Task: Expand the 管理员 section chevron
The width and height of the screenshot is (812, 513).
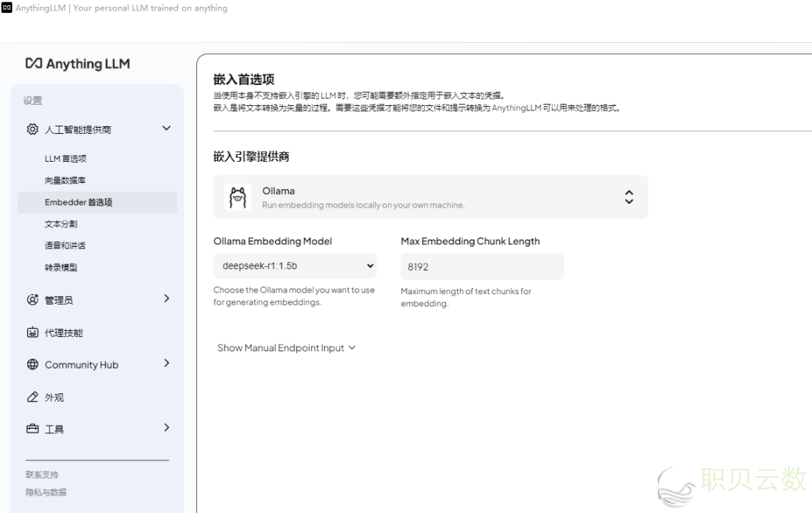Action: [166, 299]
